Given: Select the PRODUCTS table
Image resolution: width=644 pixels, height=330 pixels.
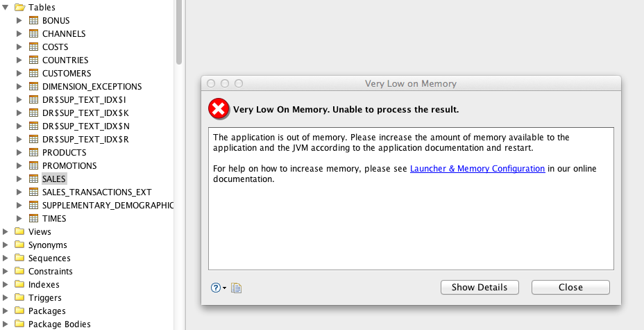Looking at the screenshot, I should click(x=64, y=153).
